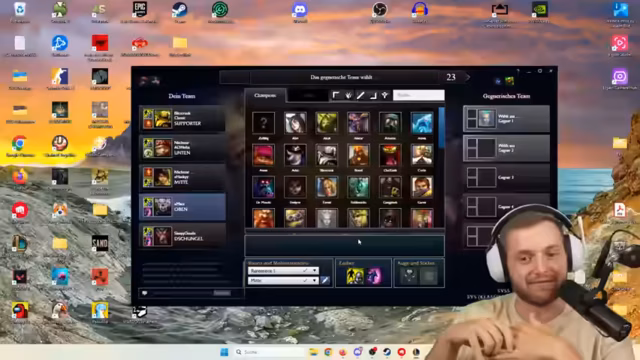Toggle the jungle role filter icon

tap(348, 96)
